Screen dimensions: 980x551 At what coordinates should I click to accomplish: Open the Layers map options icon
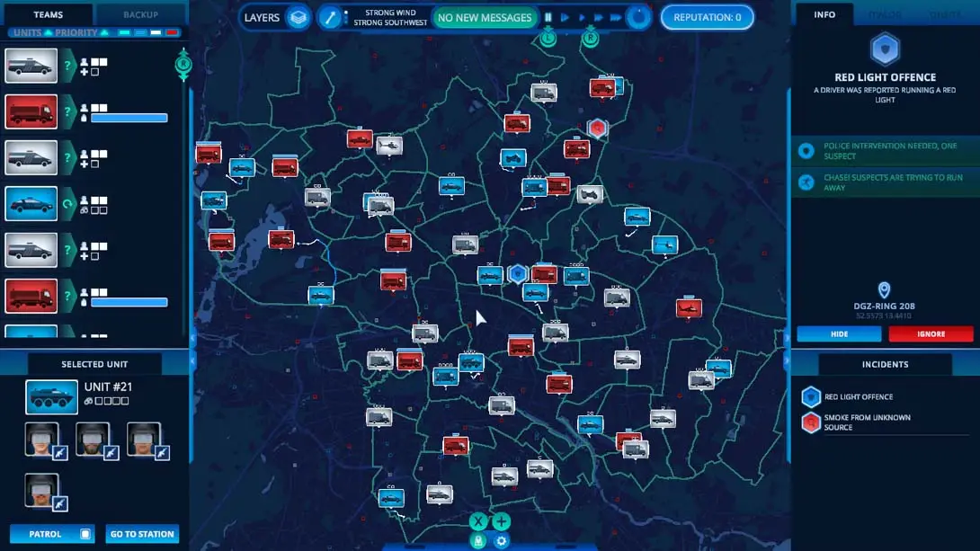click(298, 17)
